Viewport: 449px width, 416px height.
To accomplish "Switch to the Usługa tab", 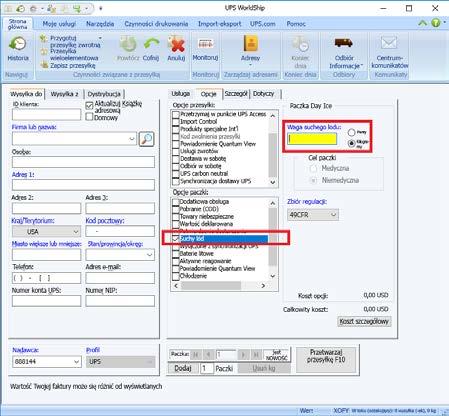I will coord(181,94).
